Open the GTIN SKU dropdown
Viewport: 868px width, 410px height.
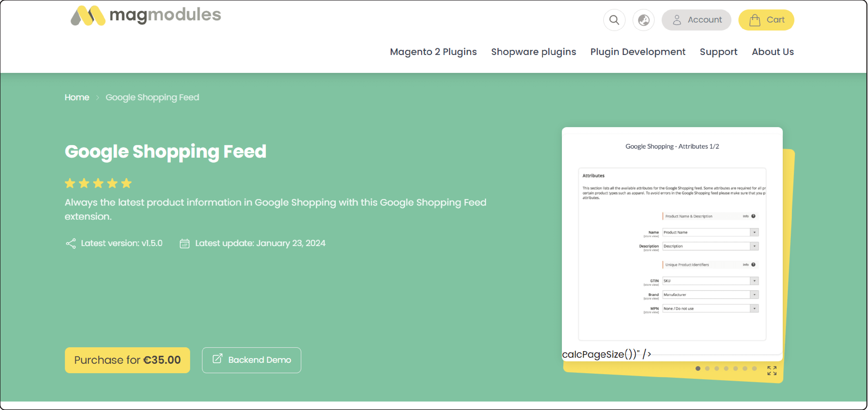tap(710, 281)
